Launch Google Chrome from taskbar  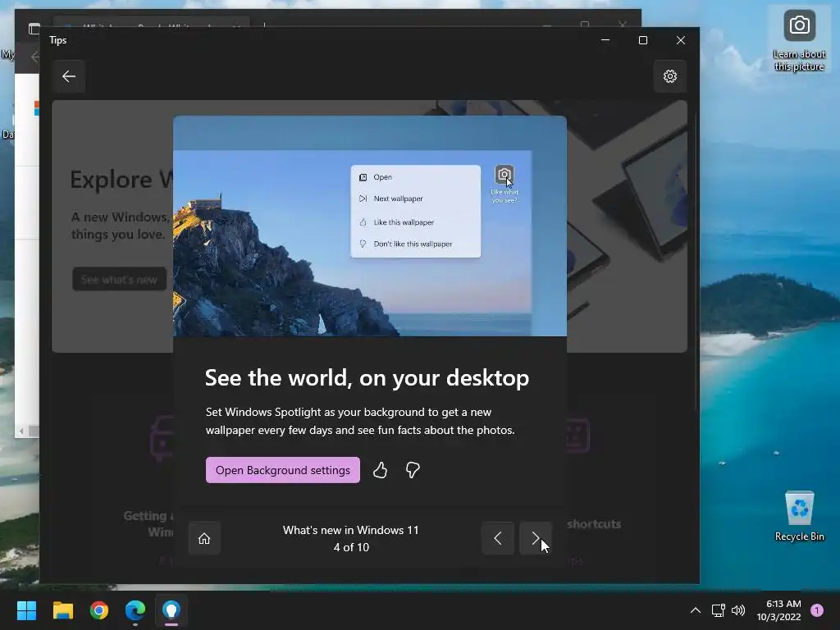pos(99,610)
